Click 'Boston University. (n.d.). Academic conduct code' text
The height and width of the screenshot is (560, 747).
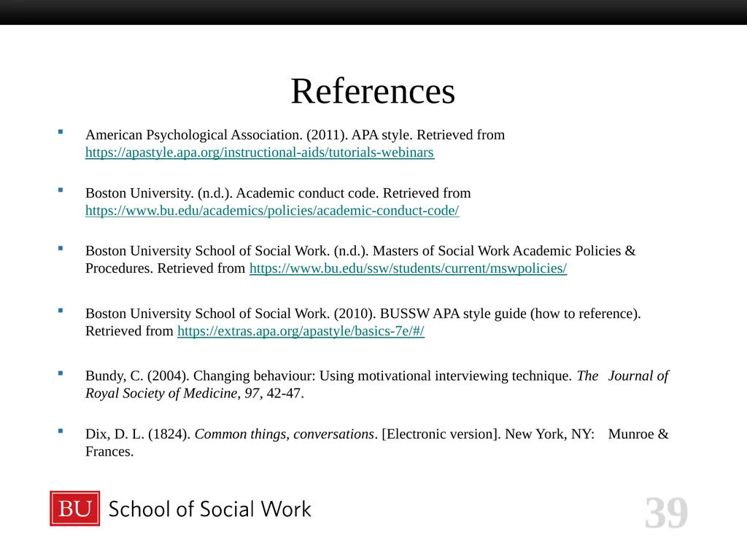[x=232, y=192]
